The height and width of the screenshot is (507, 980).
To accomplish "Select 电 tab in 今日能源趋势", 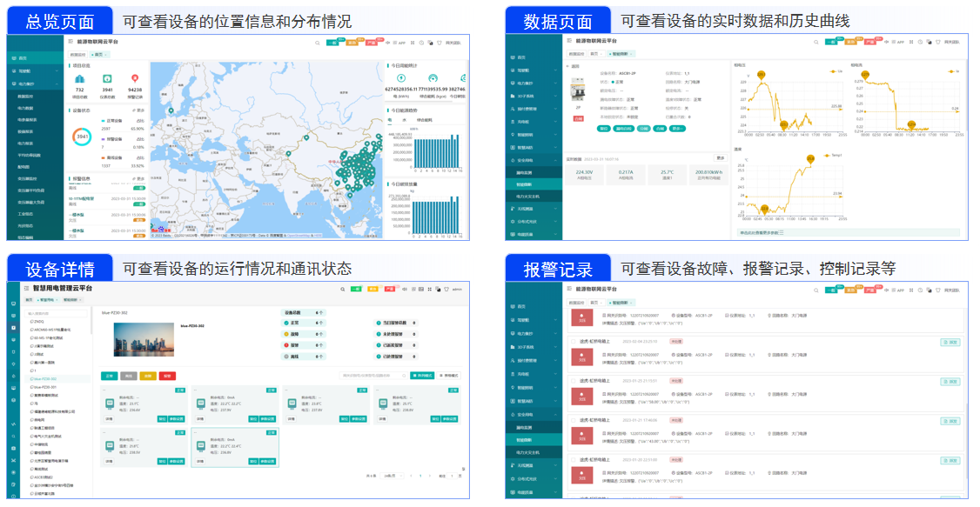I will coord(390,120).
